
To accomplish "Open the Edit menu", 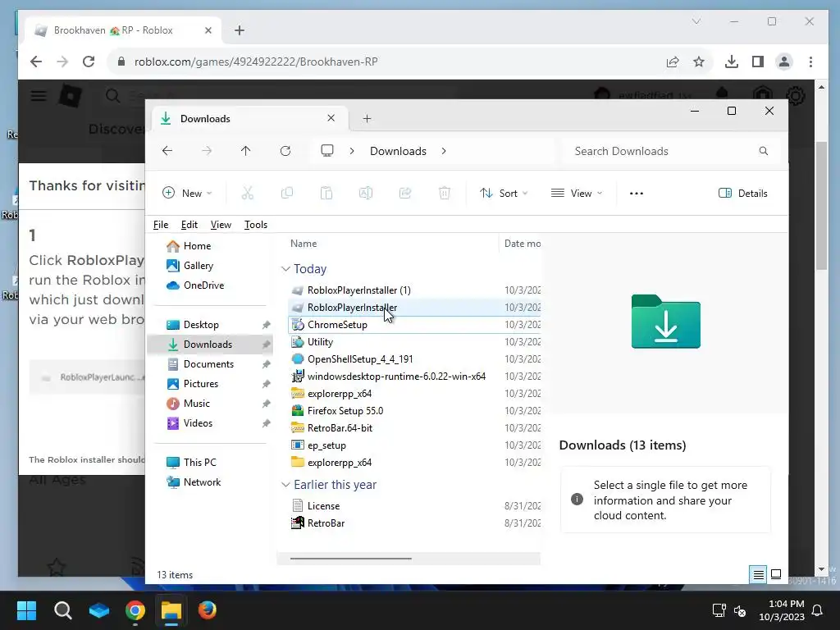I will 189,225.
